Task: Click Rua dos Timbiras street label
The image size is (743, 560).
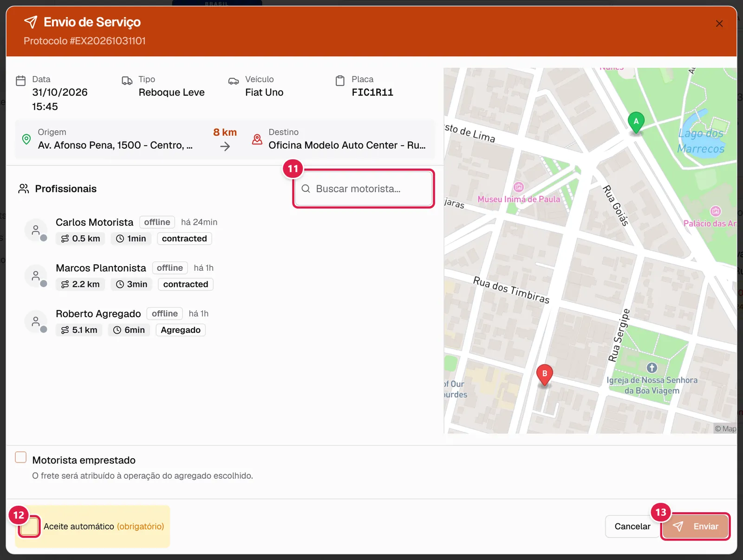Action: 511,290
